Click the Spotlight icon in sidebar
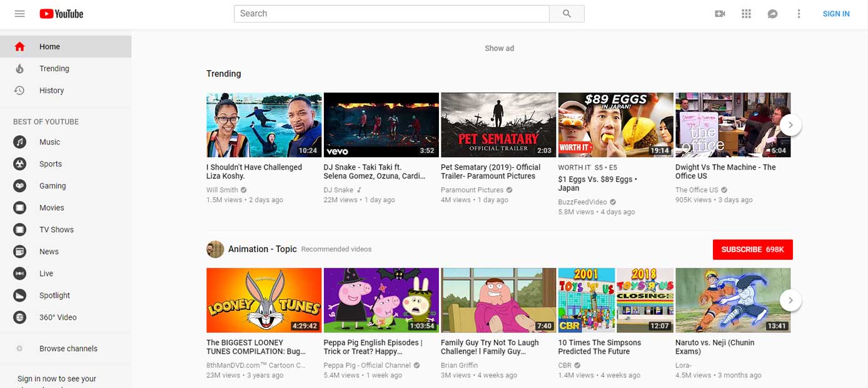Screen dimensions: 868x388 20,295
